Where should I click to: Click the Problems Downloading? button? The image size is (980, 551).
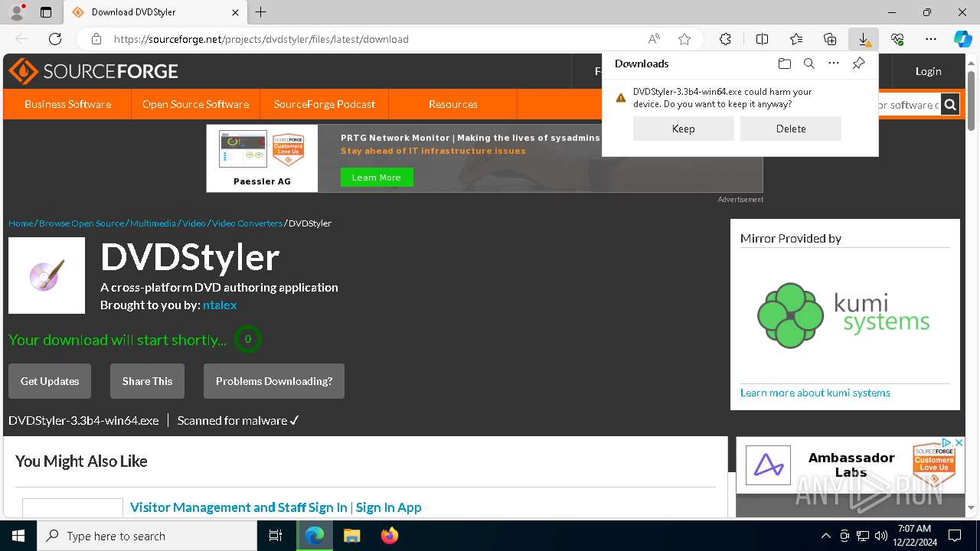pos(274,381)
